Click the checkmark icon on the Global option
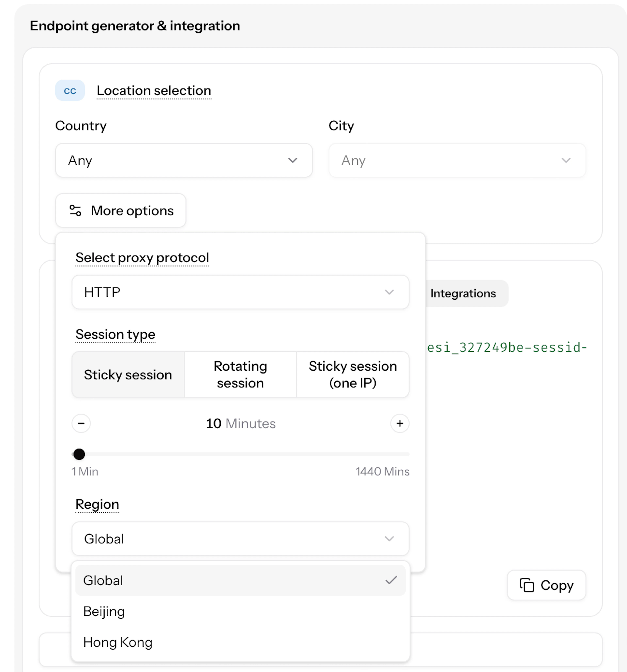 click(x=391, y=580)
